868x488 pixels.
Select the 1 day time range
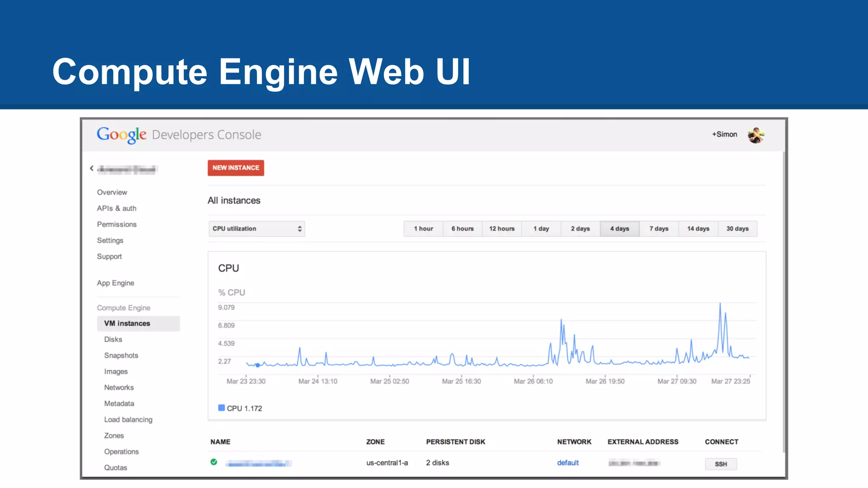click(541, 229)
